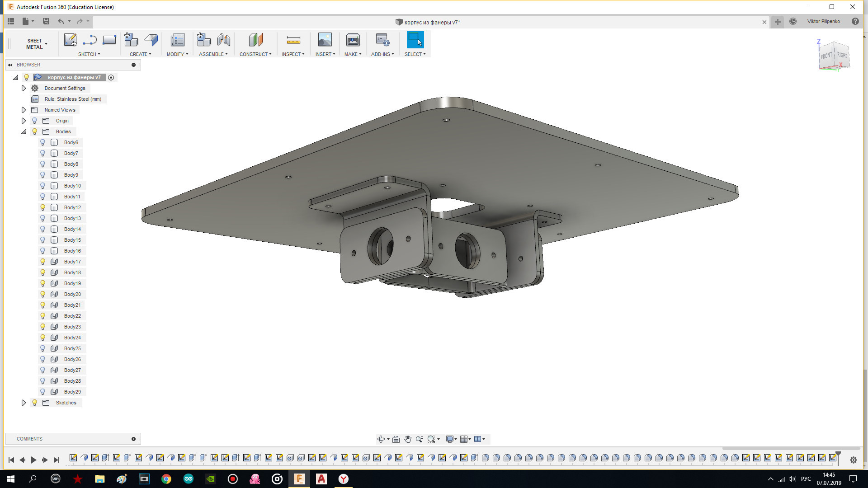Select the Pan hand tool
The width and height of the screenshot is (868, 488).
pyautogui.click(x=408, y=439)
